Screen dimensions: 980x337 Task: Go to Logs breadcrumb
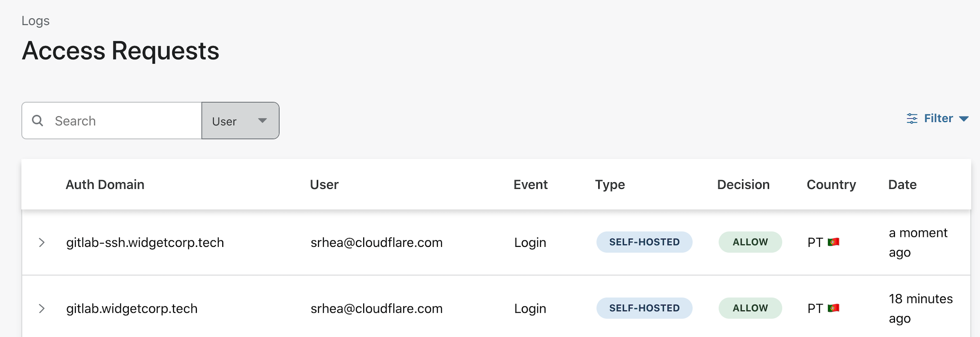pos(36,21)
